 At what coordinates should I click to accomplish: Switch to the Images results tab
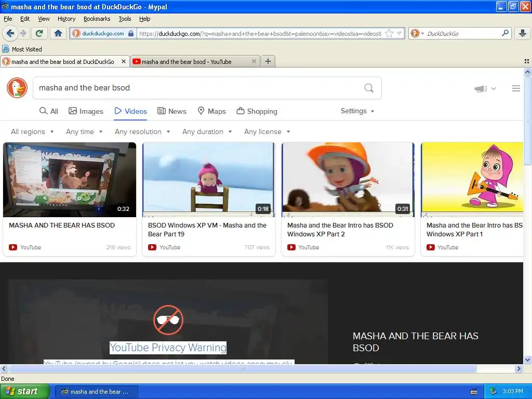[x=86, y=111]
